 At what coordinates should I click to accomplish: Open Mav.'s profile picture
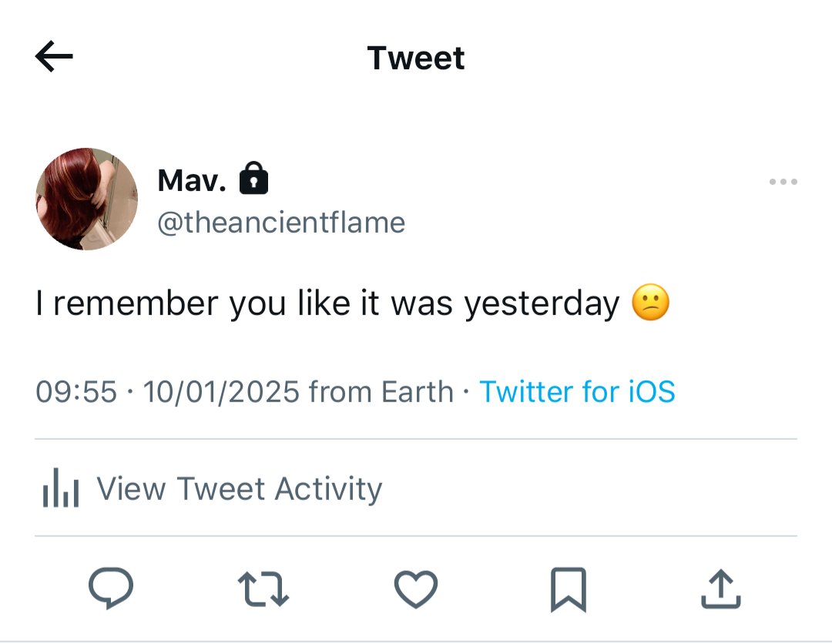pyautogui.click(x=86, y=199)
